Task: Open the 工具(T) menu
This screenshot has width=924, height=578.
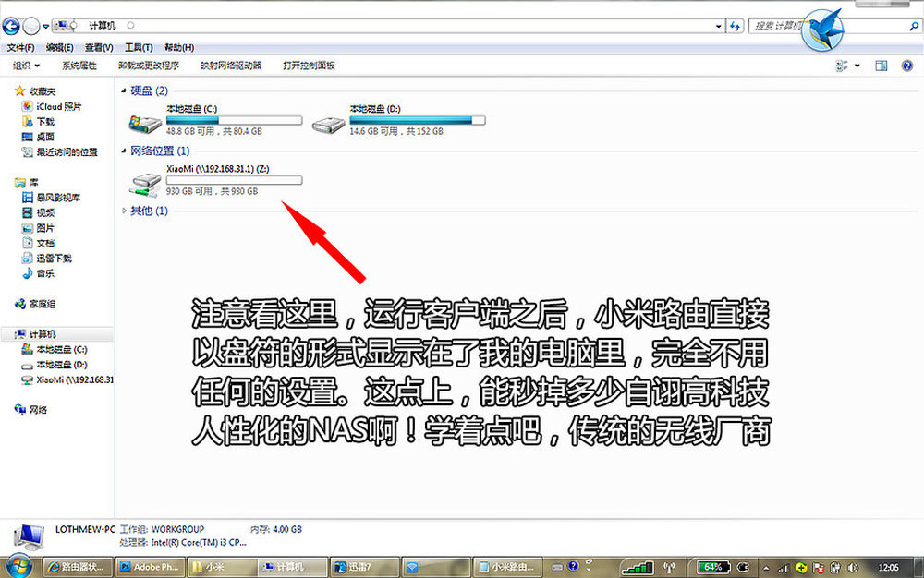Action: point(139,48)
